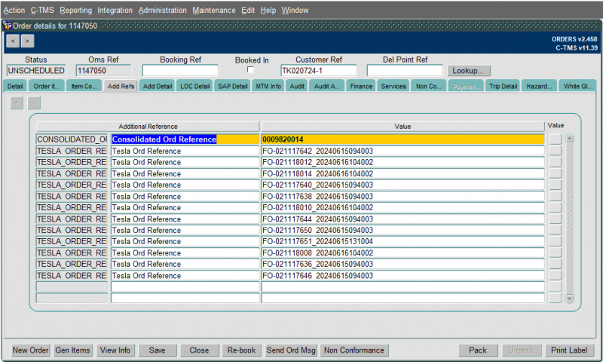Image resolution: width=603 pixels, height=364 pixels.
Task: Switch to the Item Co... tab
Action: pyautogui.click(x=84, y=86)
